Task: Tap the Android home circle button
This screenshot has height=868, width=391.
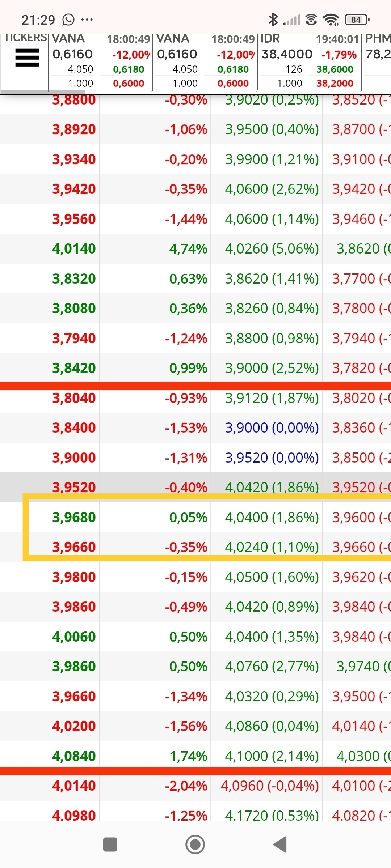Action: pyautogui.click(x=195, y=844)
